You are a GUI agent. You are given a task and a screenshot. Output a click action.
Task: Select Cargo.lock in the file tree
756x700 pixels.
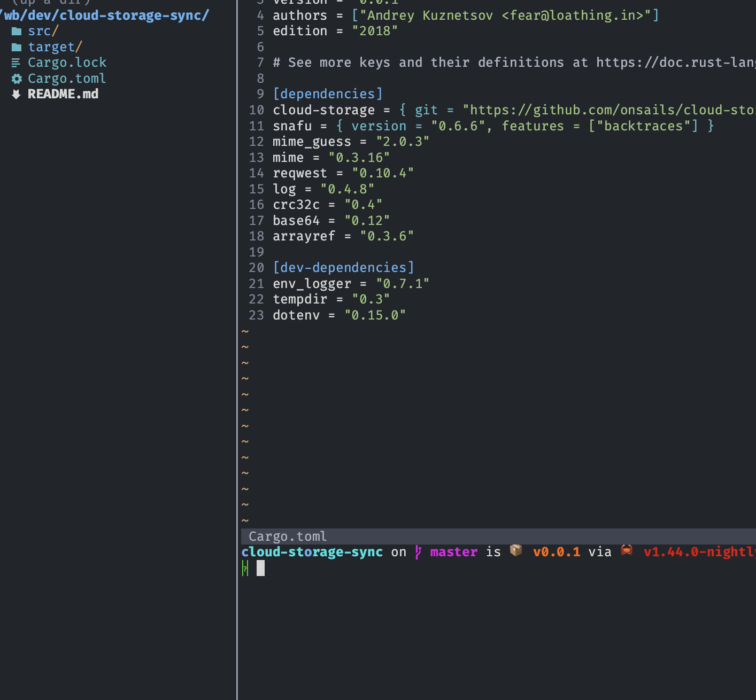coord(67,63)
